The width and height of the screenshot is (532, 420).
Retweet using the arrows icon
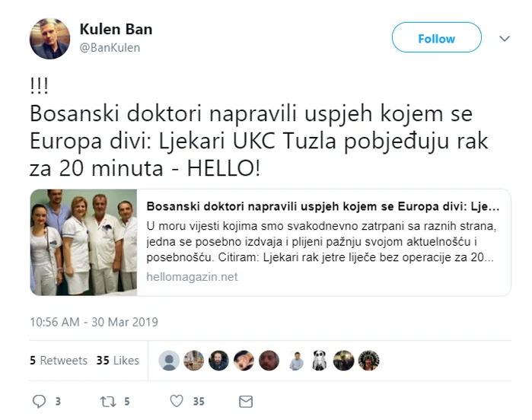point(108,402)
